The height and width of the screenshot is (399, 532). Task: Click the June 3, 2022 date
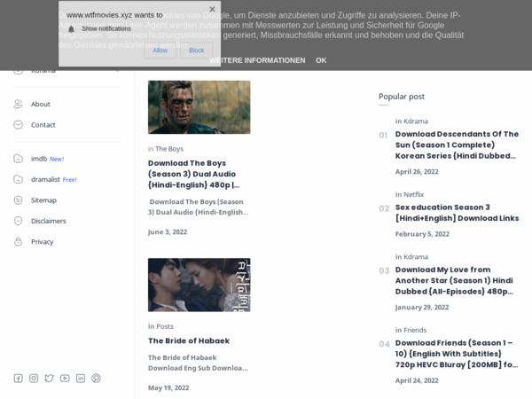click(168, 231)
